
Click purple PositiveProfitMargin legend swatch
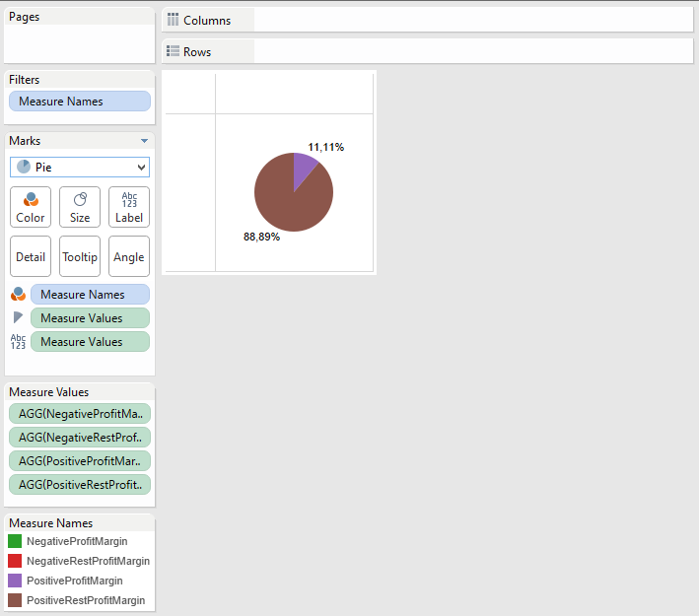click(15, 581)
